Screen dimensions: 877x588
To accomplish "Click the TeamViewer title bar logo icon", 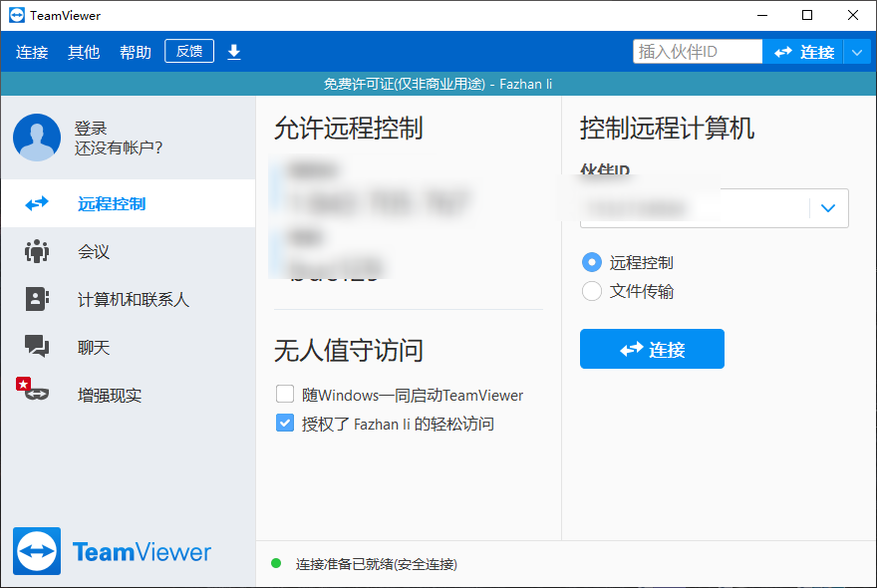I will coord(17,15).
